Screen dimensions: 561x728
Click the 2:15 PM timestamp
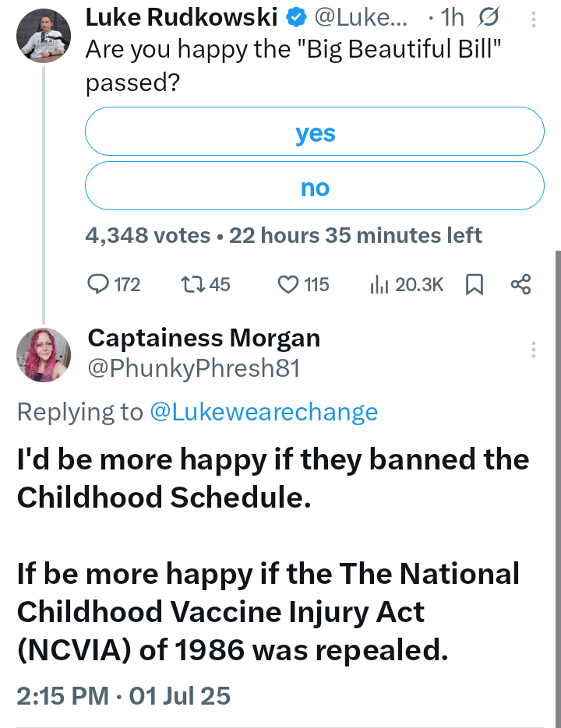tap(62, 694)
